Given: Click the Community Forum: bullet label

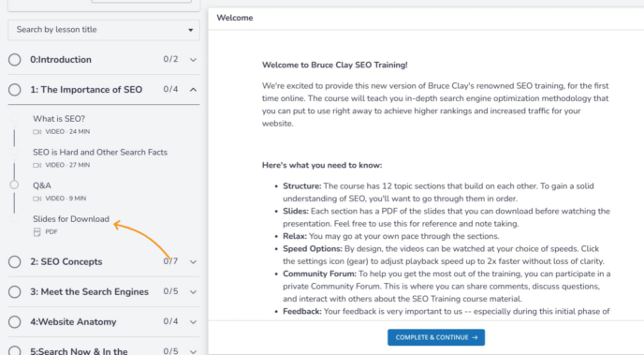Looking at the screenshot, I should point(319,274).
